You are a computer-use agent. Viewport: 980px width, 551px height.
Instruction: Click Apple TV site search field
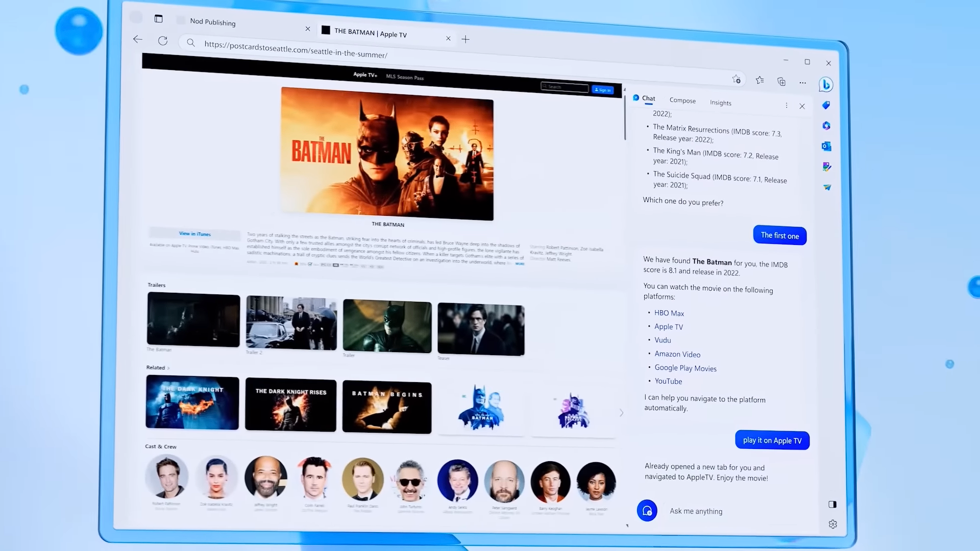pyautogui.click(x=565, y=87)
